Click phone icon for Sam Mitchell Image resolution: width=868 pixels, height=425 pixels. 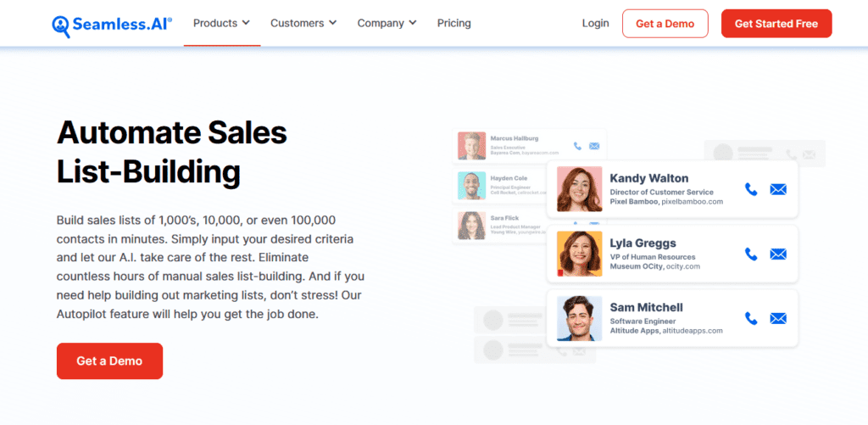click(x=750, y=318)
